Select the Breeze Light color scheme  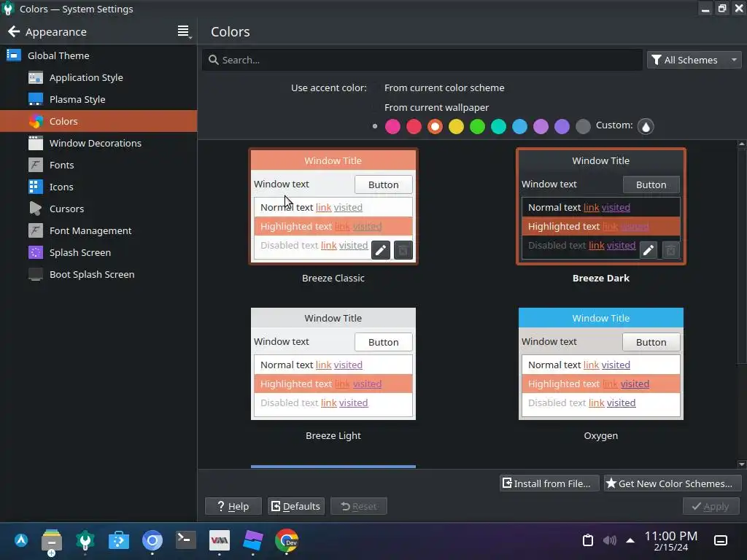coord(333,364)
